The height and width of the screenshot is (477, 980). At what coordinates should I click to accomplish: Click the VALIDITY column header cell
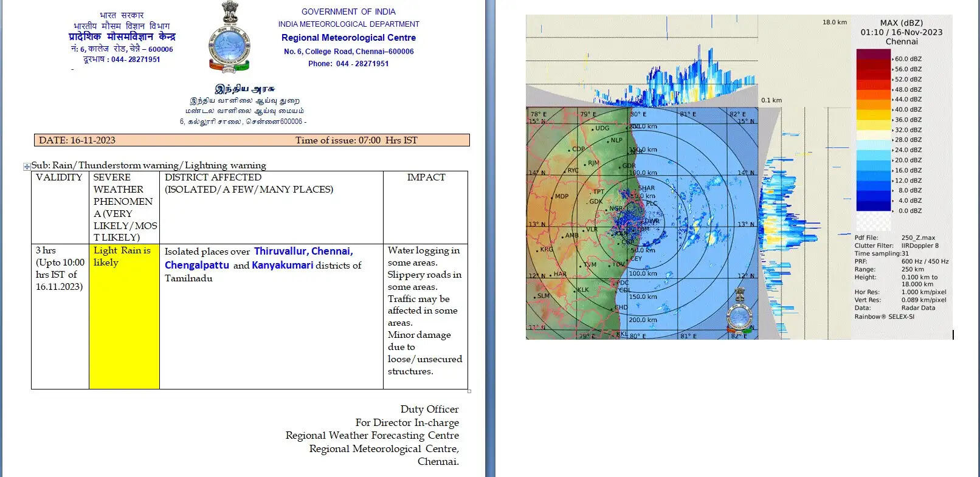[x=59, y=177]
